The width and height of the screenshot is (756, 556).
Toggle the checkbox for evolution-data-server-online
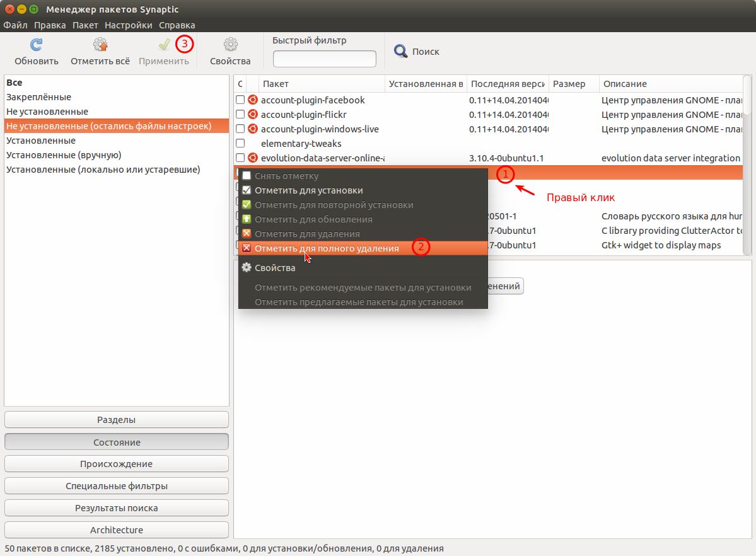[x=240, y=158]
